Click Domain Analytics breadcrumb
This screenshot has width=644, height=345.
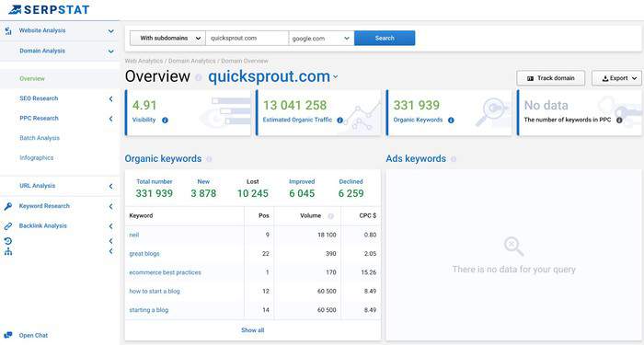(191, 61)
